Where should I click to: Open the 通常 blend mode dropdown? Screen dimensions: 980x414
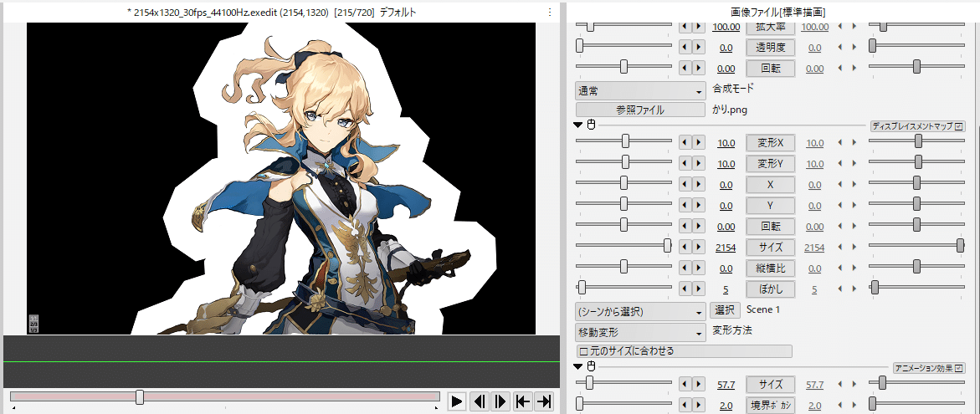(x=640, y=91)
